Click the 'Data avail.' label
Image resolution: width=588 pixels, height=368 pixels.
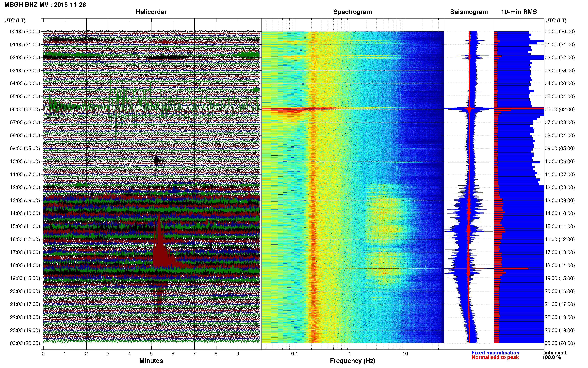(555, 353)
